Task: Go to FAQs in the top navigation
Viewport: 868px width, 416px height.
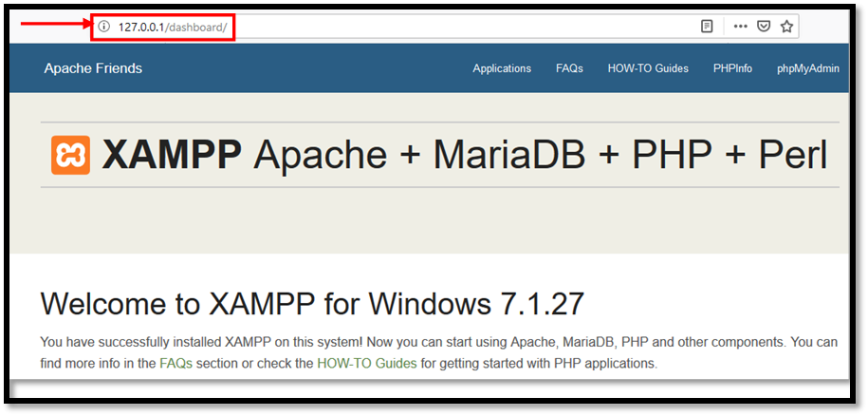Action: click(x=569, y=68)
